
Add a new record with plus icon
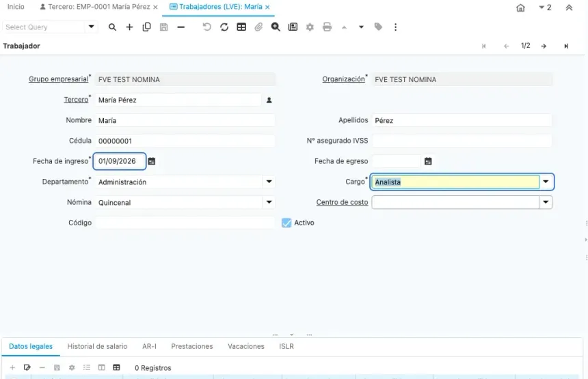[x=129, y=27]
